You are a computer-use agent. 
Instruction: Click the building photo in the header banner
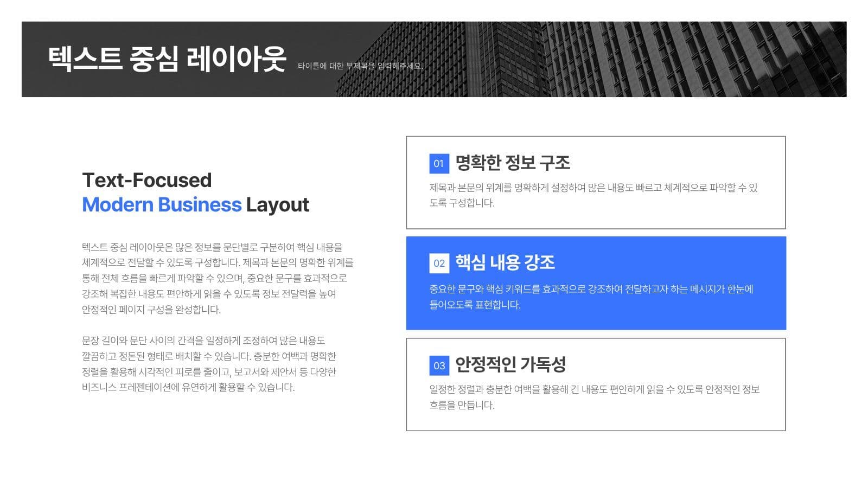tap(591, 59)
